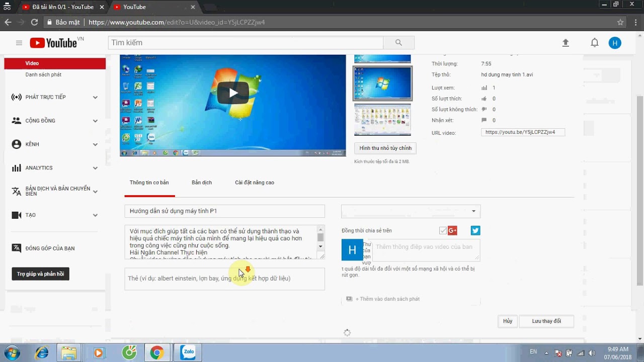Image resolution: width=644 pixels, height=362 pixels.
Task: Click the Tìm kiếm search box
Action: 246,43
